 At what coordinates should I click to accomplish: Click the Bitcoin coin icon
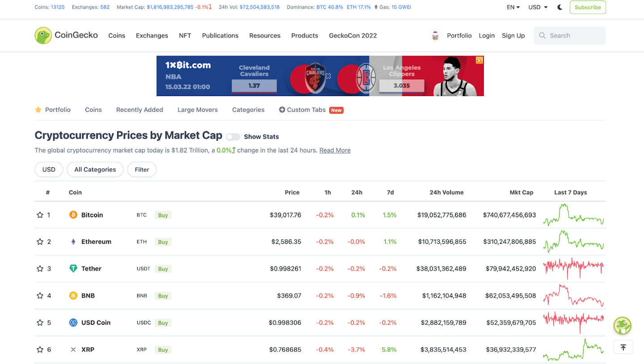point(73,215)
